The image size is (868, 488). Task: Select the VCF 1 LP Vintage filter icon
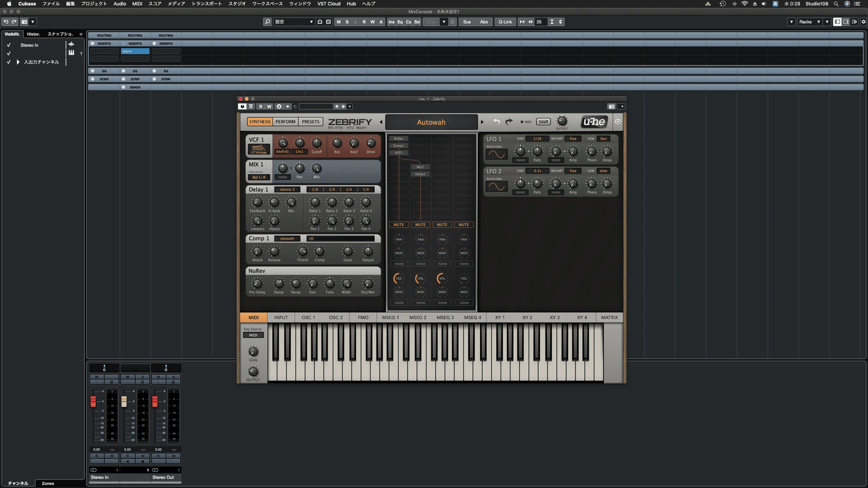258,149
